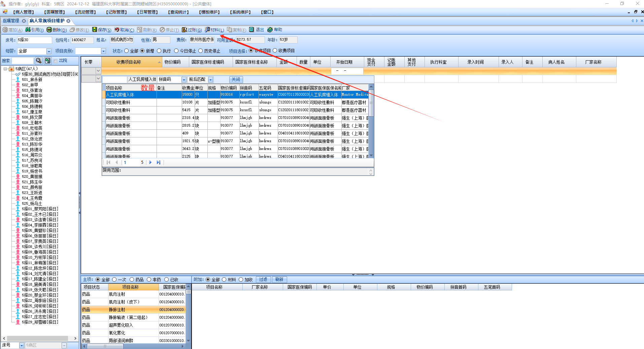Click the 床号 input field

click(35, 40)
